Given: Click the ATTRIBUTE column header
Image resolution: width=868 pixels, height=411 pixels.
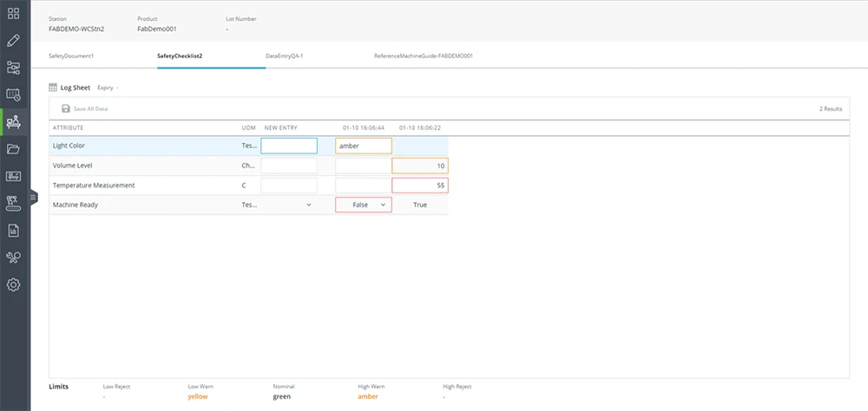Looking at the screenshot, I should point(68,127).
